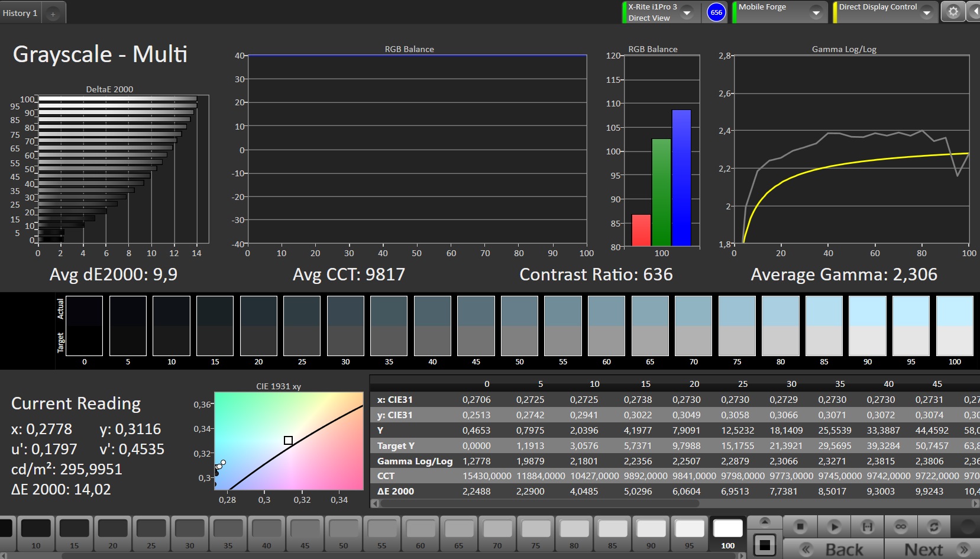Select the 50 percent gray swatch
Viewport: 980px width, 559px height.
click(x=344, y=534)
